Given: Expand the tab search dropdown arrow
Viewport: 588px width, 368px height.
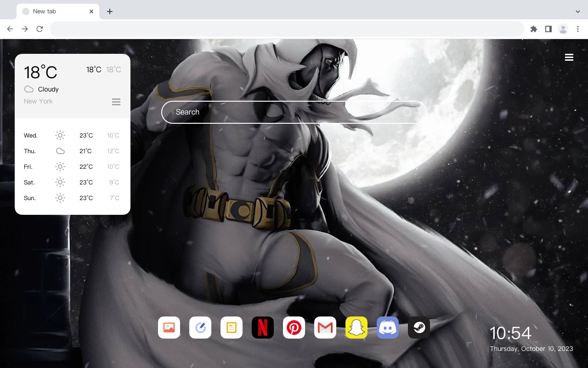Looking at the screenshot, I should pyautogui.click(x=578, y=11).
